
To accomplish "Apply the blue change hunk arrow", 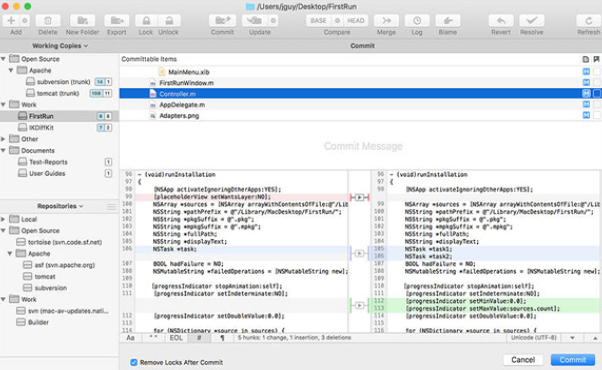I will click(x=359, y=253).
